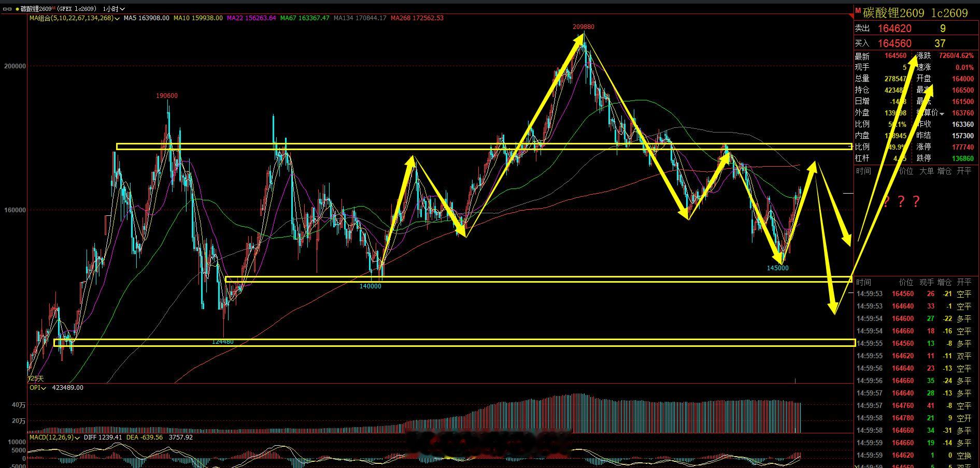Image resolution: width=980 pixels, height=468 pixels.
Task: Expand the OPI indicator dropdown
Action: click(38, 388)
